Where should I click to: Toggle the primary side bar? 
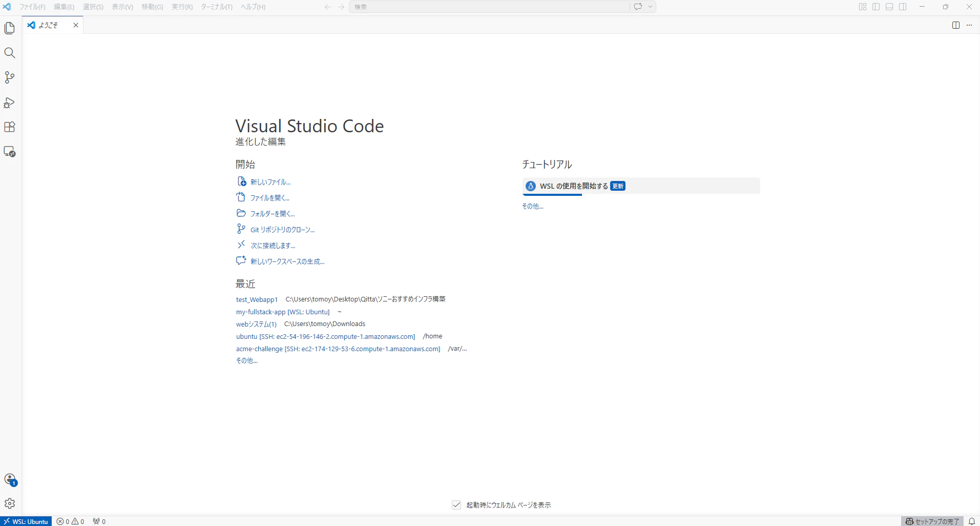pyautogui.click(x=876, y=7)
